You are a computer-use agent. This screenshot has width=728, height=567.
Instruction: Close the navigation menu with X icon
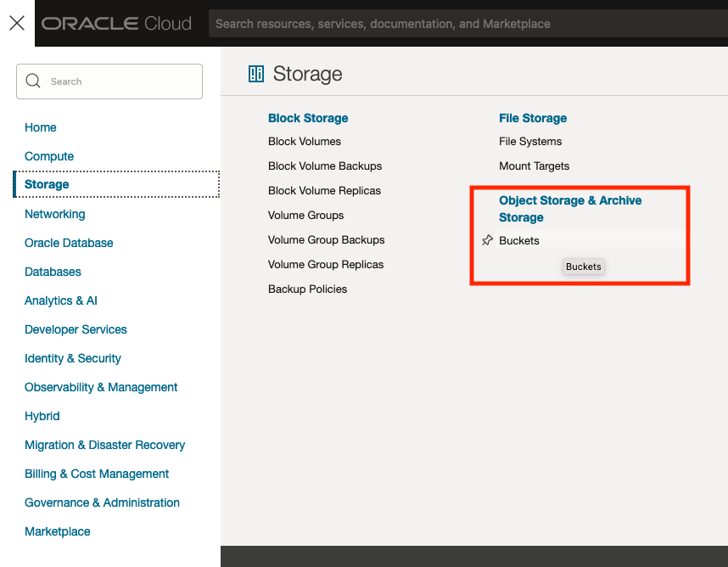pos(17,23)
